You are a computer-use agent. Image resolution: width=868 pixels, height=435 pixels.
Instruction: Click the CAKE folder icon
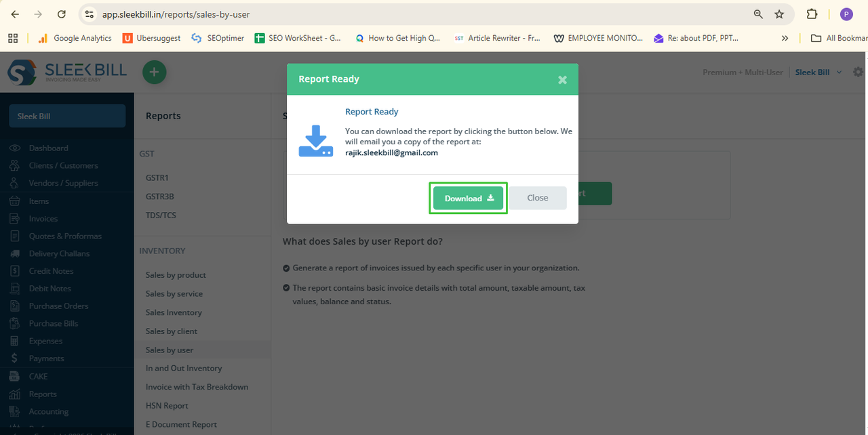point(15,376)
